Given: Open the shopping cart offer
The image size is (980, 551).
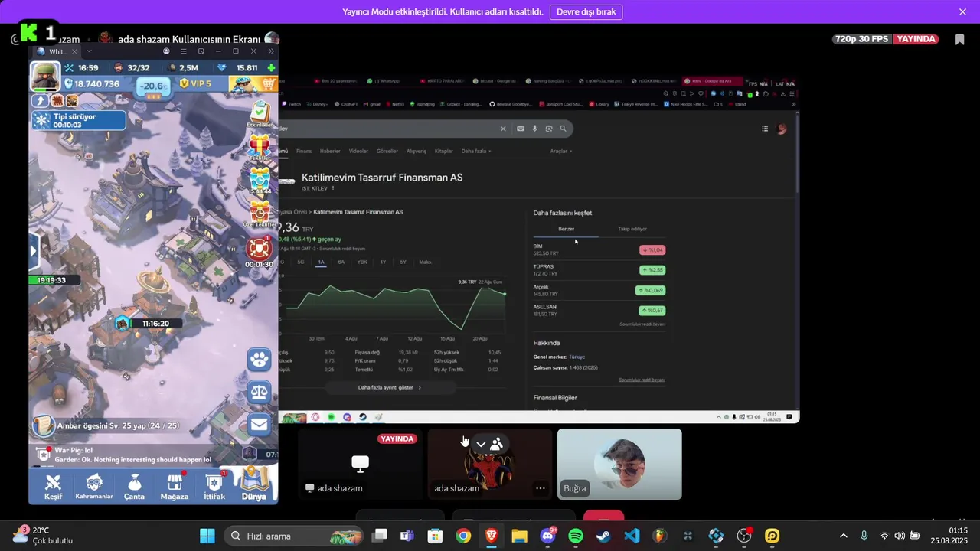Looking at the screenshot, I should (269, 83).
